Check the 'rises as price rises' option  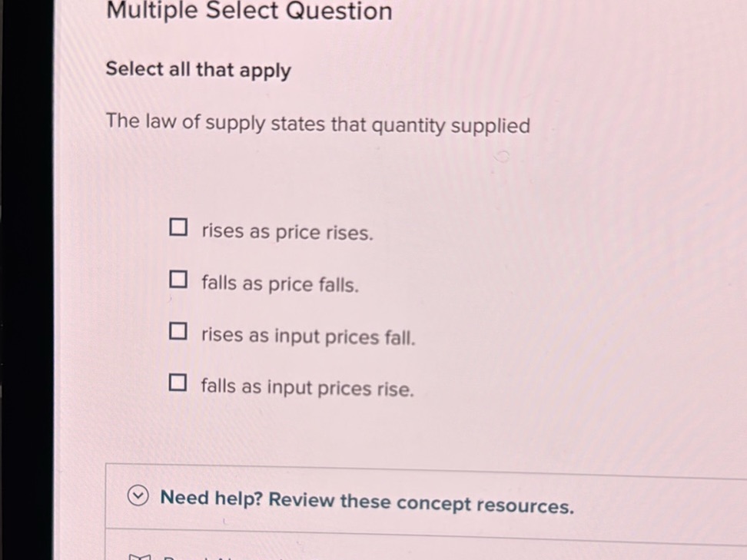coord(178,227)
